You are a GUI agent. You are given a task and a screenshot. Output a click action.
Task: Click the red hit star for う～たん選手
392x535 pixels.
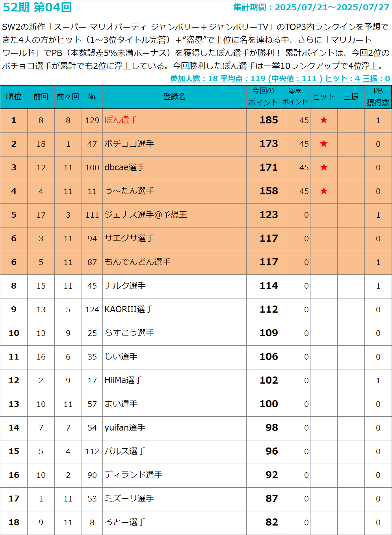323,191
